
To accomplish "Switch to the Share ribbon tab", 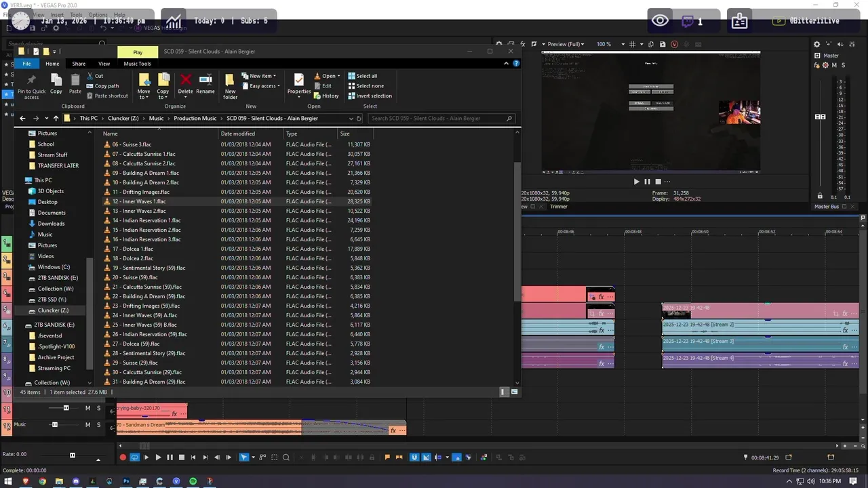I will tap(79, 64).
